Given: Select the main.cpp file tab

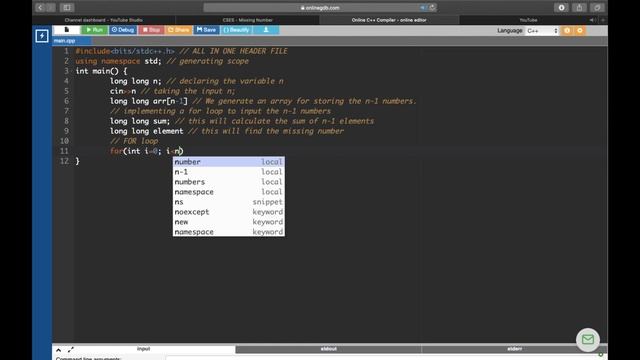Looking at the screenshot, I should tap(64, 41).
